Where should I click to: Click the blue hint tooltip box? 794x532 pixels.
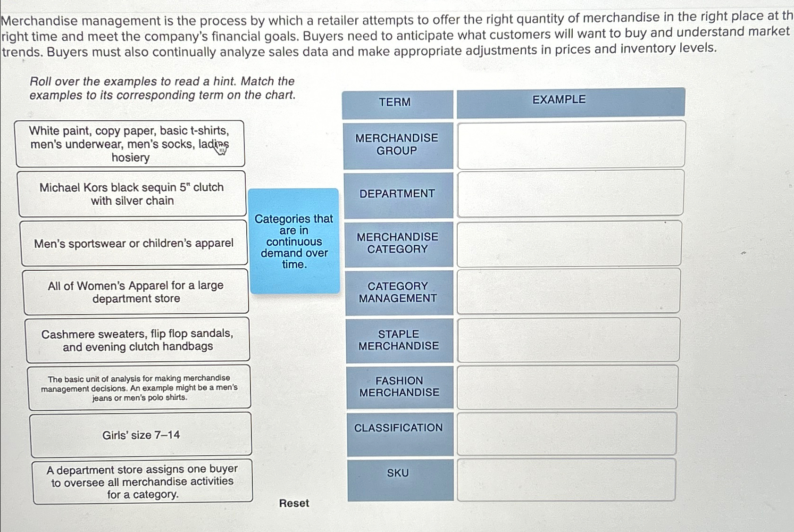pyautogui.click(x=294, y=241)
